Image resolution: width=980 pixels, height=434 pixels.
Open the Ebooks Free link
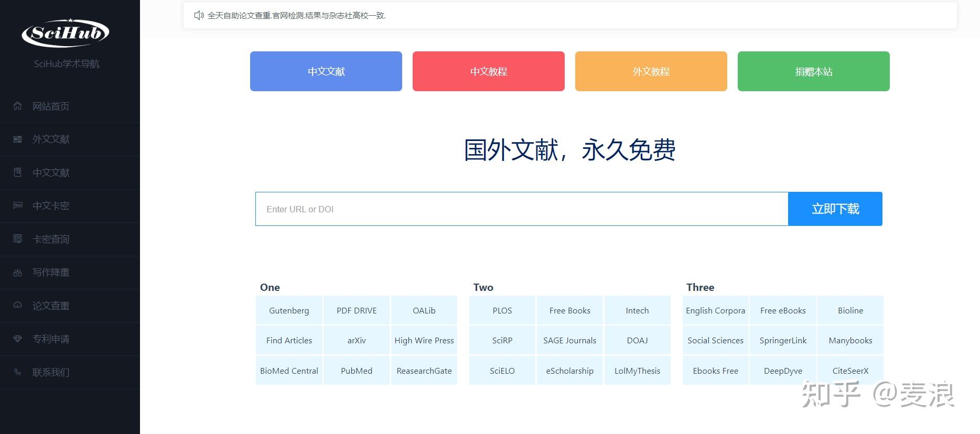click(x=716, y=371)
